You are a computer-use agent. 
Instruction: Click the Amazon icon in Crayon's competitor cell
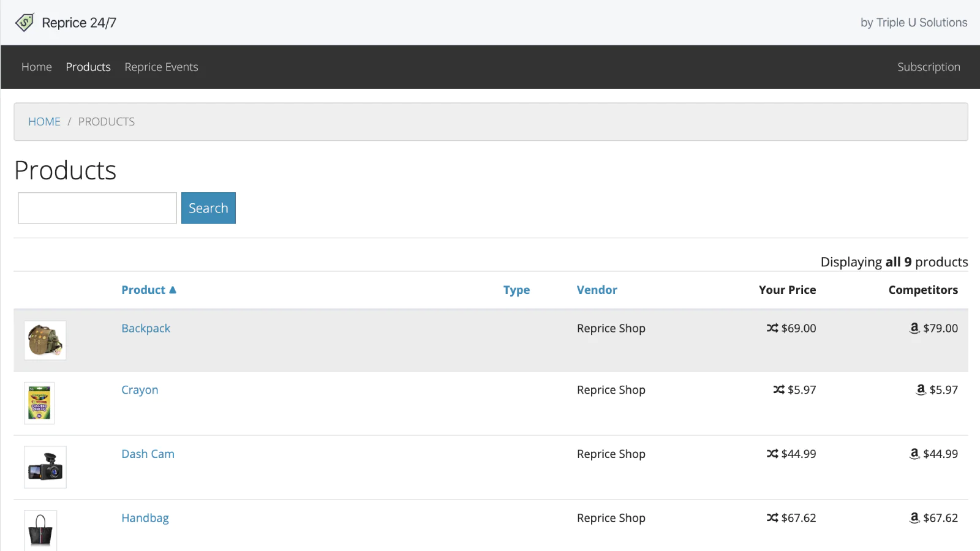coord(921,389)
